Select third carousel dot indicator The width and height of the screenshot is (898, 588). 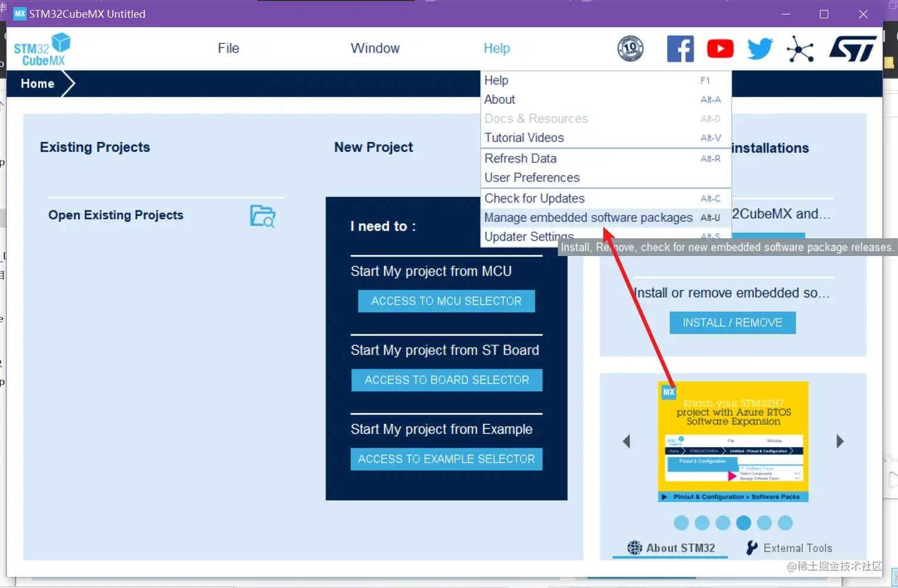click(723, 523)
